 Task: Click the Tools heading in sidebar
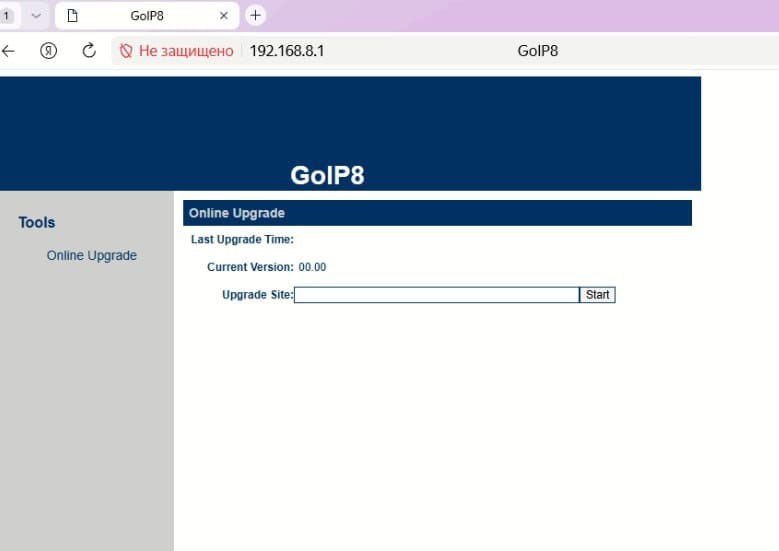(37, 223)
